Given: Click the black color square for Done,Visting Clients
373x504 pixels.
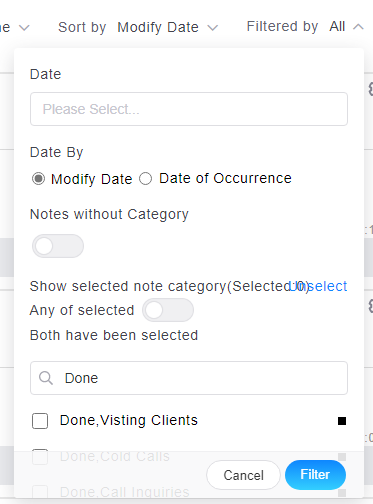Looking at the screenshot, I should (342, 421).
